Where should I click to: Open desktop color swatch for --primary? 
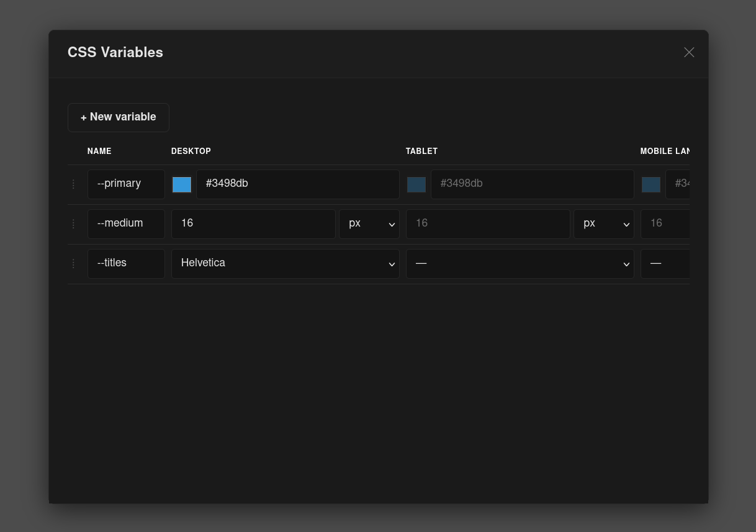(182, 184)
